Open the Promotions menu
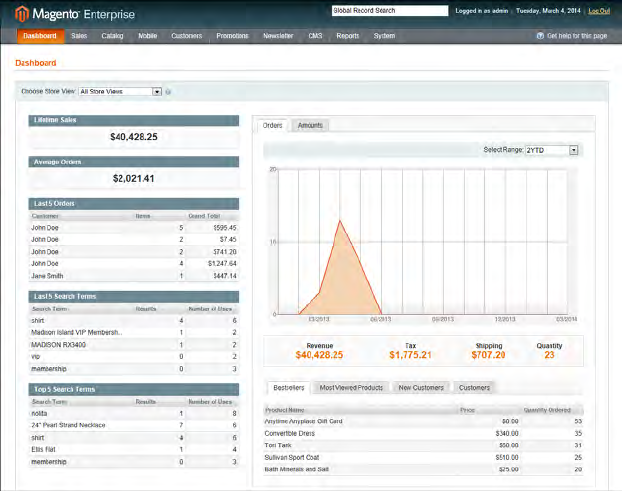Screen dimensions: 622x491 232,36
